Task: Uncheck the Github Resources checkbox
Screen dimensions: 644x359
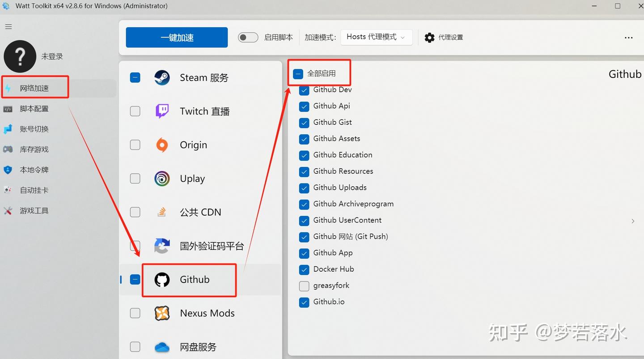Action: tap(304, 171)
